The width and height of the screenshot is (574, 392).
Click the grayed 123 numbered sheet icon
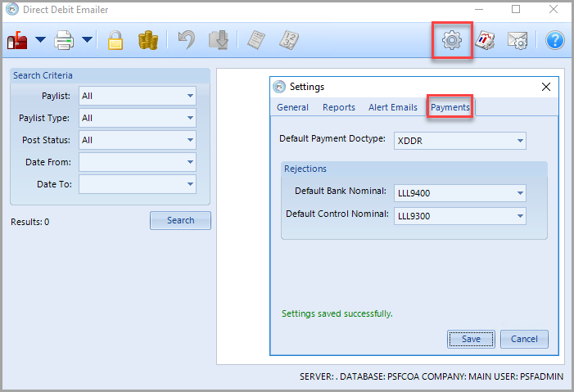(x=289, y=40)
